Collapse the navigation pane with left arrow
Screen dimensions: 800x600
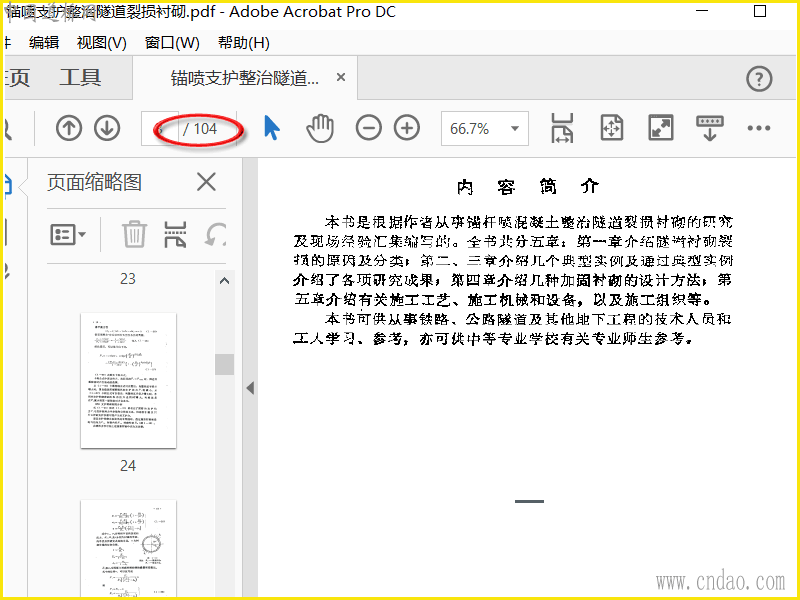coord(250,388)
